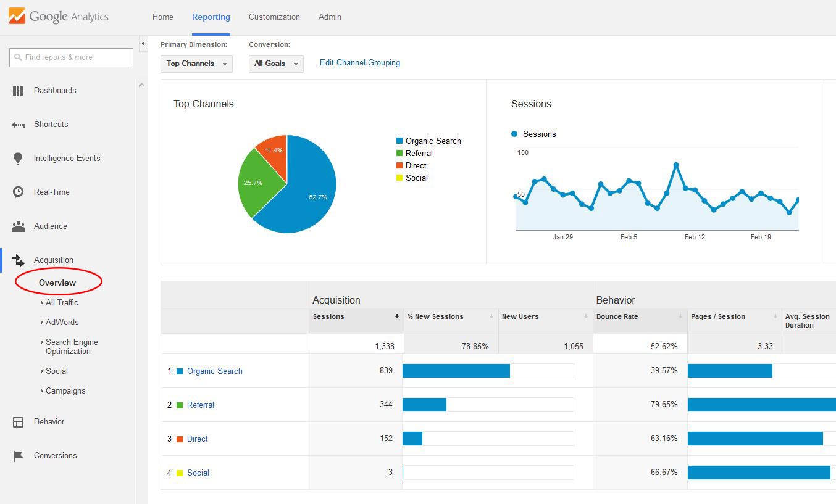
Task: Open the Admin tab
Action: (330, 17)
